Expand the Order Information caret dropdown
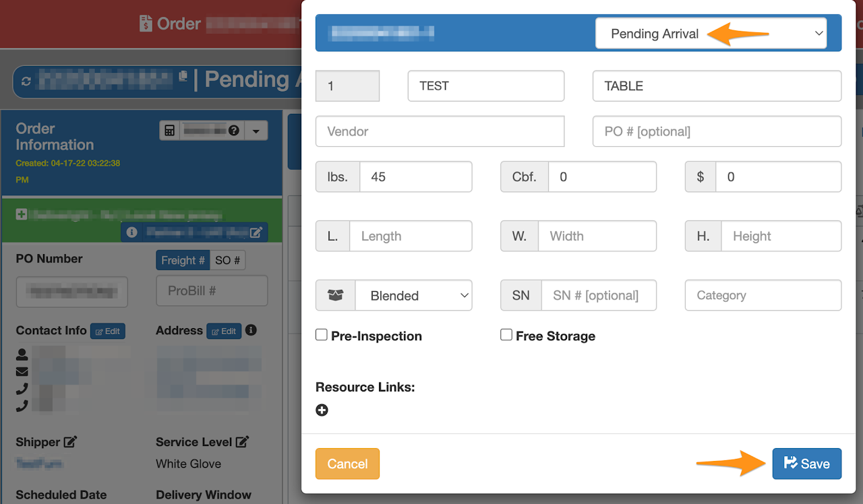 point(256,131)
